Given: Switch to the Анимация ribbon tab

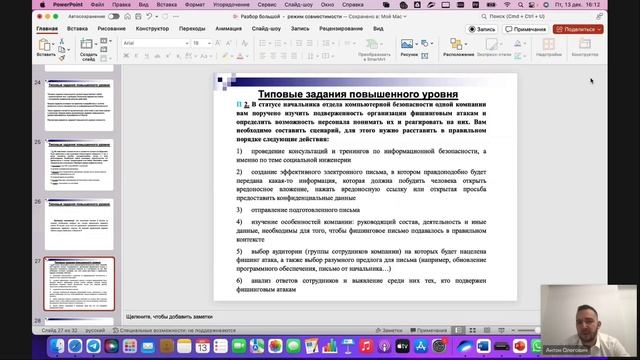Looking at the screenshot, I should pos(228,29).
